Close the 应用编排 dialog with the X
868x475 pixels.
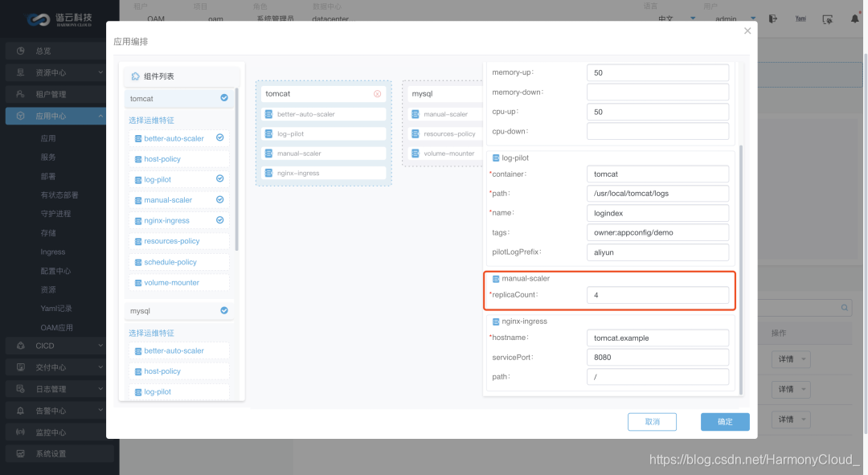747,31
